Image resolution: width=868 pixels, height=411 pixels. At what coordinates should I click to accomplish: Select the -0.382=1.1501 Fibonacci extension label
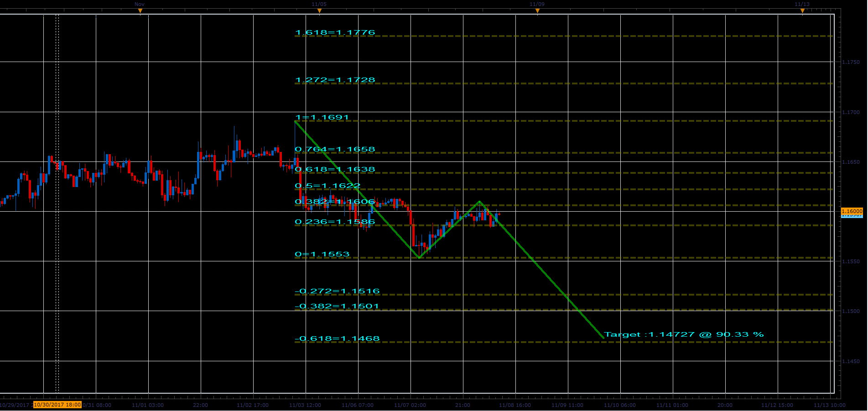[337, 306]
